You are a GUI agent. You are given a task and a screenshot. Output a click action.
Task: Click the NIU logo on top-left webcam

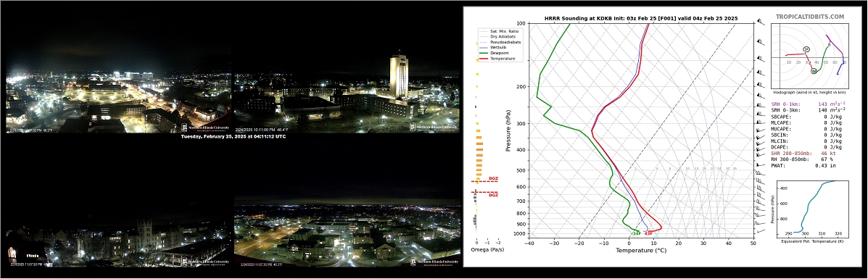coord(205,127)
